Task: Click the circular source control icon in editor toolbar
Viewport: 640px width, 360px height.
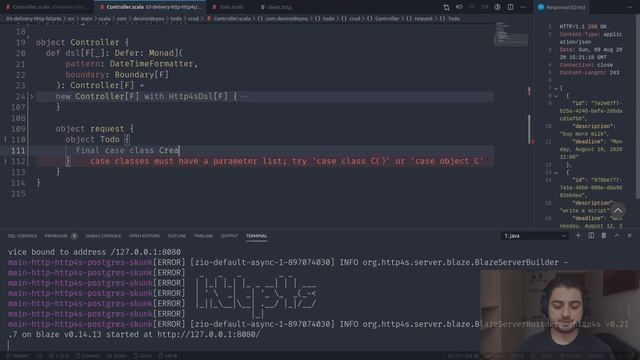Action: [497, 7]
